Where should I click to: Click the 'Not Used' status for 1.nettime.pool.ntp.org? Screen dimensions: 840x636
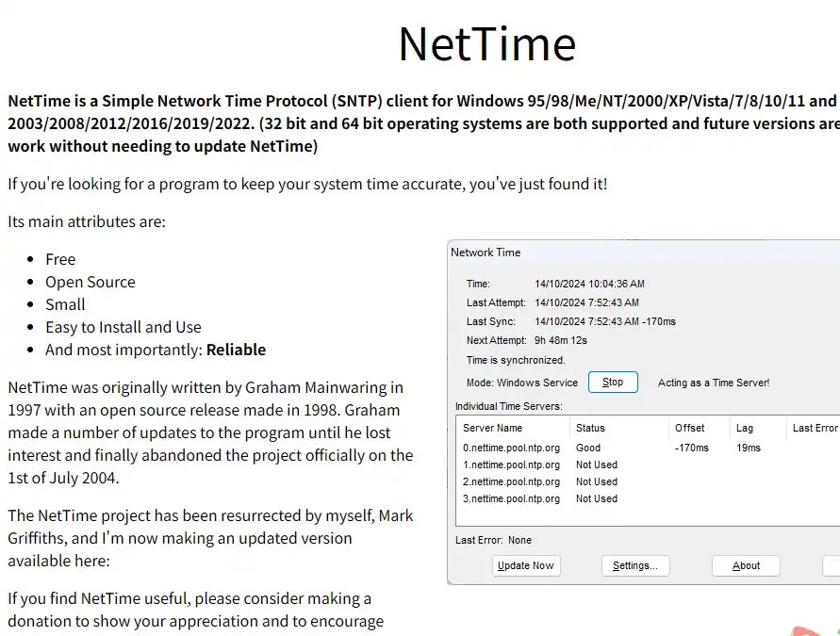click(597, 465)
